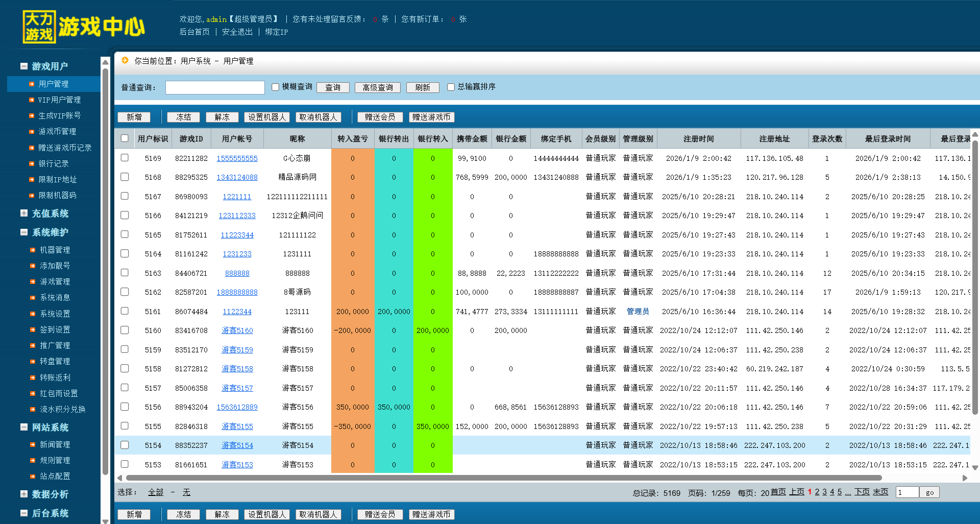
Task: Click the orange arrow icon beside 你当前位置
Action: (x=125, y=60)
